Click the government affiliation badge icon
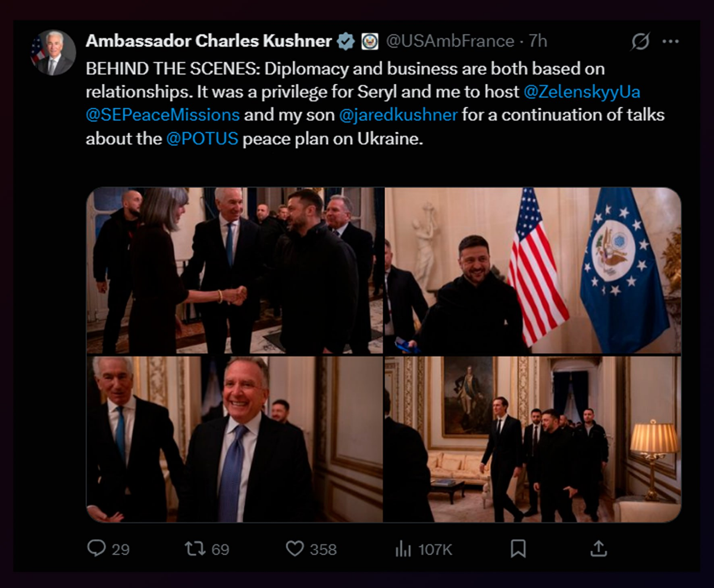 (370, 42)
